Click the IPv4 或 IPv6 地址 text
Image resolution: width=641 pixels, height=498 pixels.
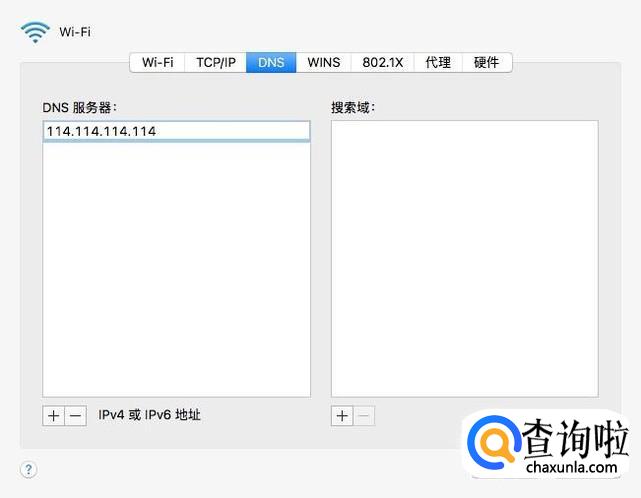click(149, 415)
